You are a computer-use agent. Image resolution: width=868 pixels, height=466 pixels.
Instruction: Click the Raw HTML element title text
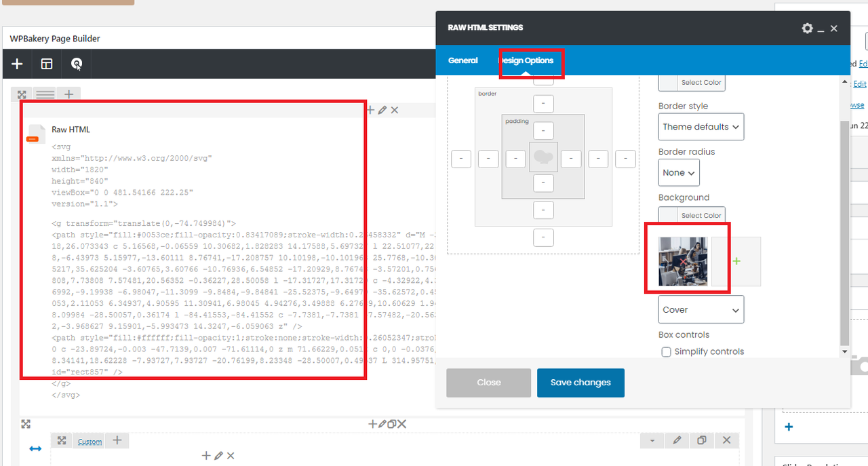pyautogui.click(x=71, y=130)
